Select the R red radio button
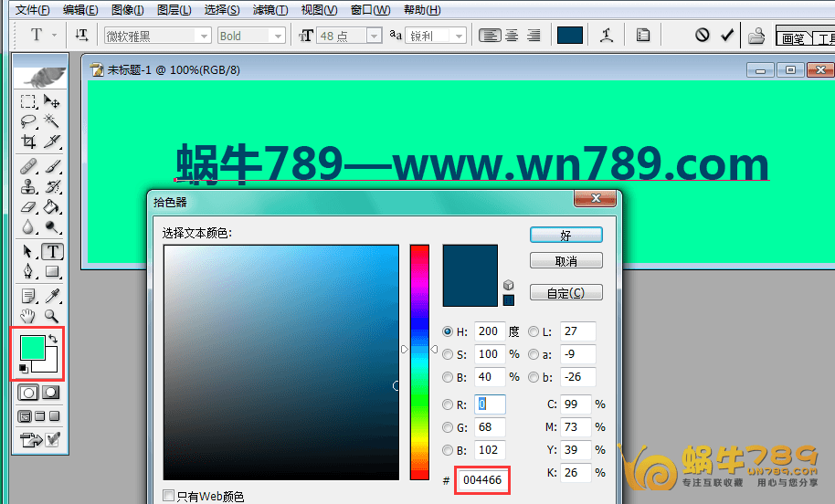The height and width of the screenshot is (504, 835). point(448,404)
